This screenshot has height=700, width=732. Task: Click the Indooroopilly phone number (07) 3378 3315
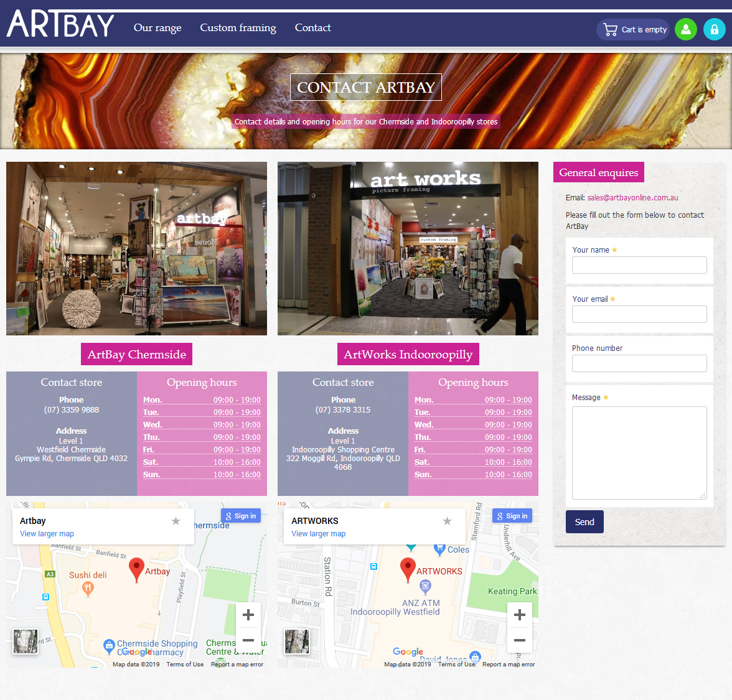(343, 409)
